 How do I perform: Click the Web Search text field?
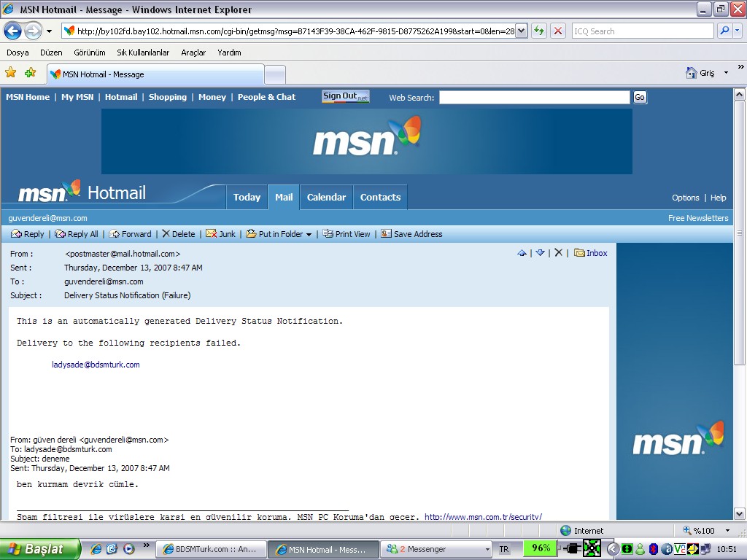tap(534, 97)
